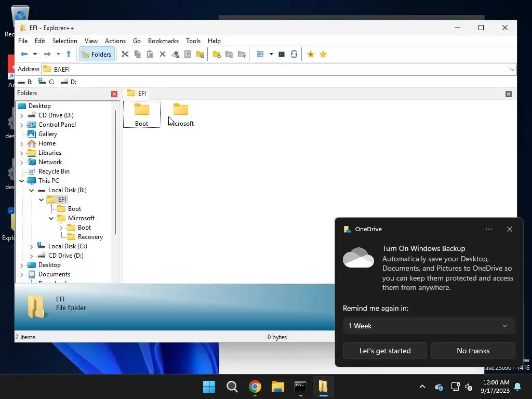Close the Folders pane
Screen dimensions: 532x399
114,94
